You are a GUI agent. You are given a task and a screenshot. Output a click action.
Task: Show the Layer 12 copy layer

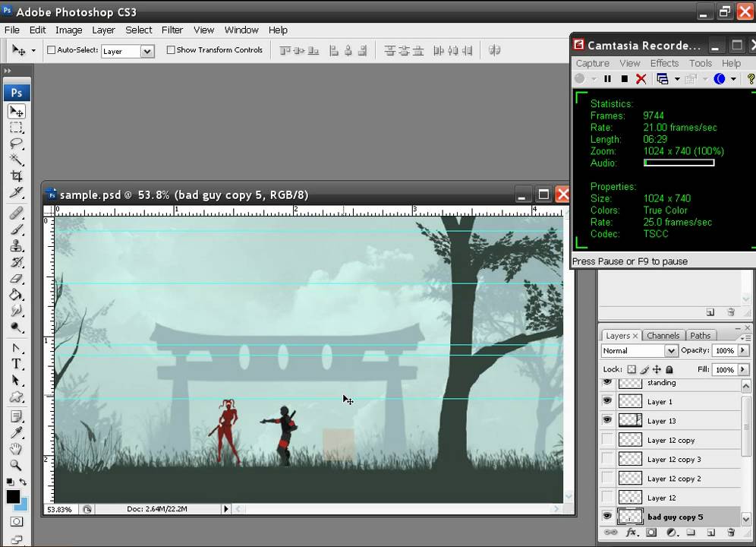click(x=607, y=440)
